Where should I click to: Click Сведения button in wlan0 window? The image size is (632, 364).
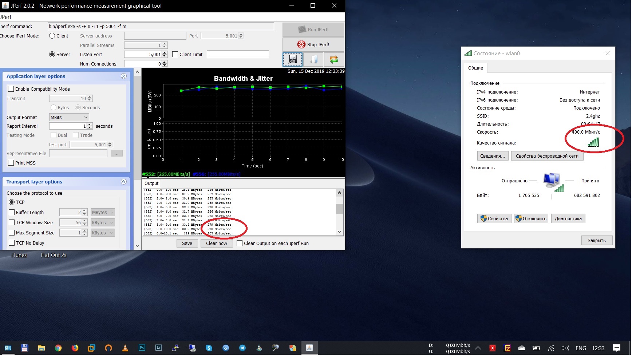point(493,156)
